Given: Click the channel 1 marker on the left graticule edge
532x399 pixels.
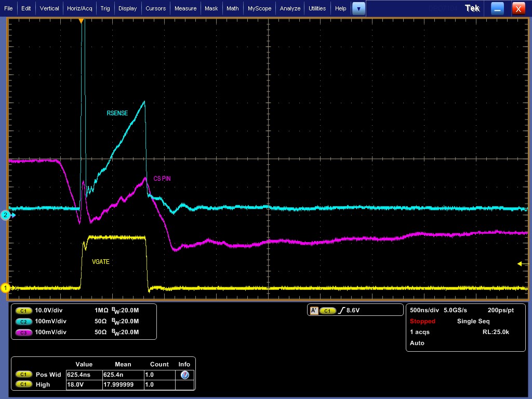Looking at the screenshot, I should tap(5, 287).
